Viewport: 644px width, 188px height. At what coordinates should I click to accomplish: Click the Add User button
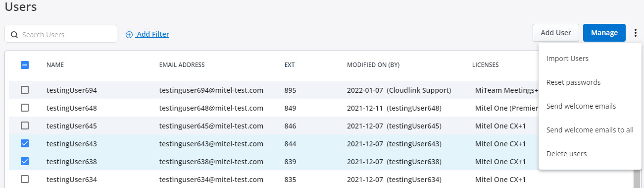pyautogui.click(x=556, y=33)
